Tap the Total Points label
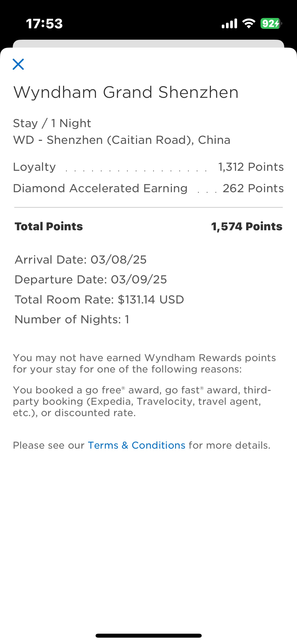Image resolution: width=297 pixels, height=644 pixels. [x=49, y=227]
